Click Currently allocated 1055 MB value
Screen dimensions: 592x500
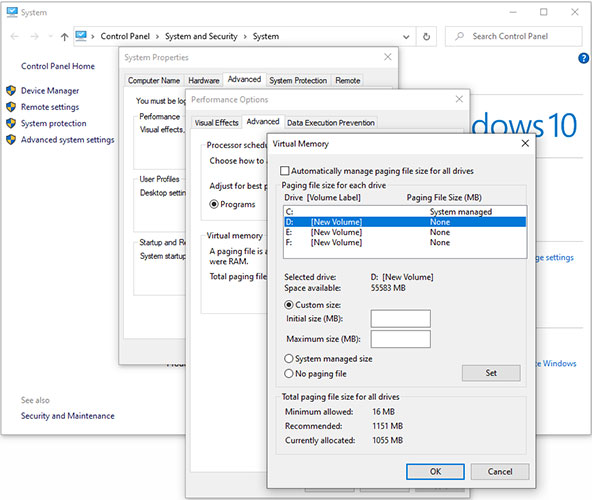tap(388, 440)
